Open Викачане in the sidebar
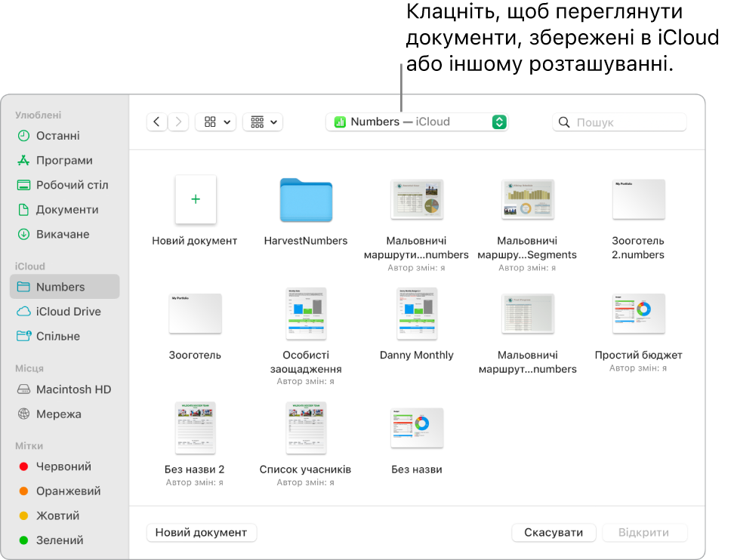The height and width of the screenshot is (560, 734). pyautogui.click(x=65, y=234)
